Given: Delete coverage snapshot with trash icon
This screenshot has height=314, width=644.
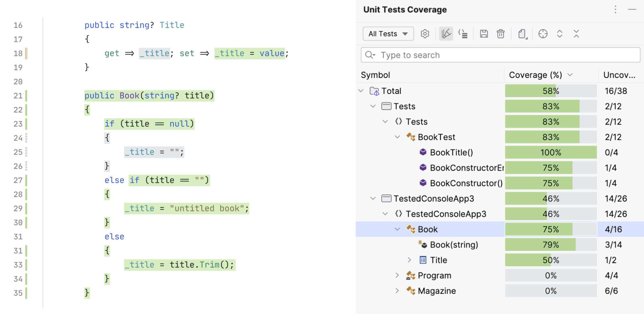Looking at the screenshot, I should tap(501, 34).
